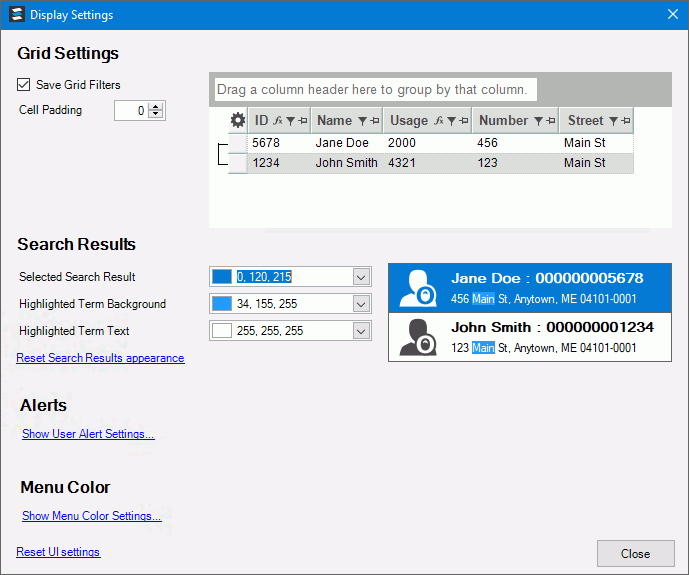The width and height of the screenshot is (689, 575).
Task: Click the Highlighted Term Background swatch
Action: 222,304
